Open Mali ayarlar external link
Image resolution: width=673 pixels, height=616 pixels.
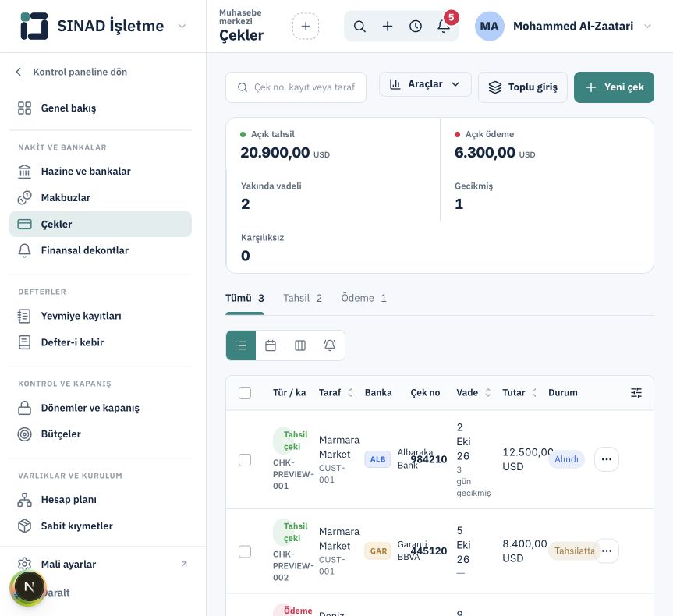click(x=101, y=564)
